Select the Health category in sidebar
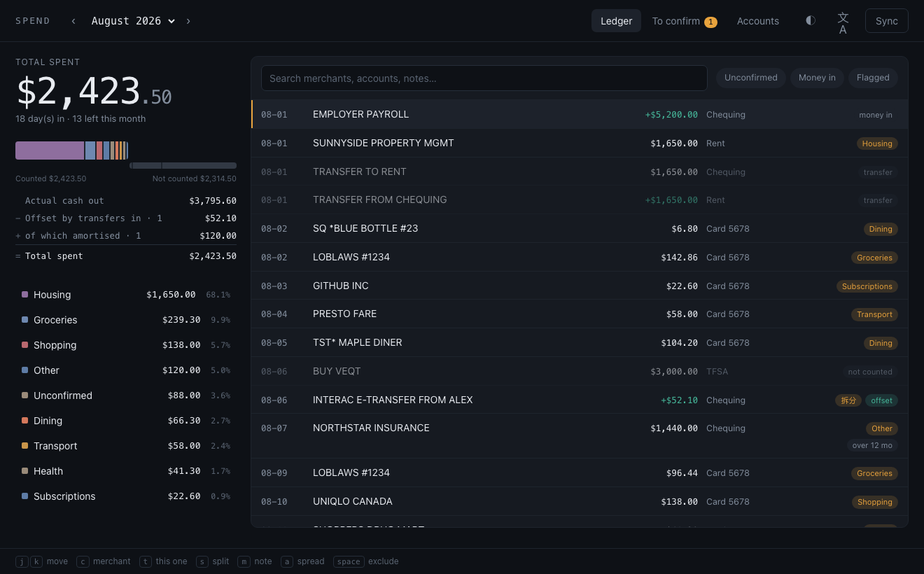Image resolution: width=924 pixels, height=574 pixels. pyautogui.click(x=126, y=471)
